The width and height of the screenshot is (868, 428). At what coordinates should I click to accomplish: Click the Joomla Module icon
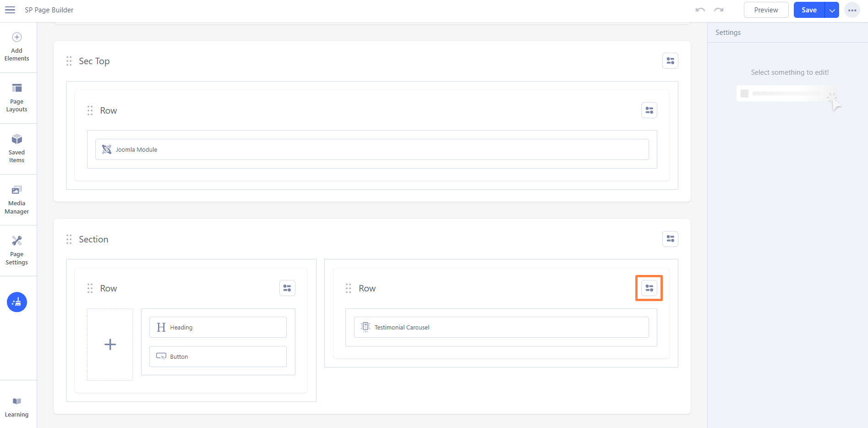click(107, 149)
